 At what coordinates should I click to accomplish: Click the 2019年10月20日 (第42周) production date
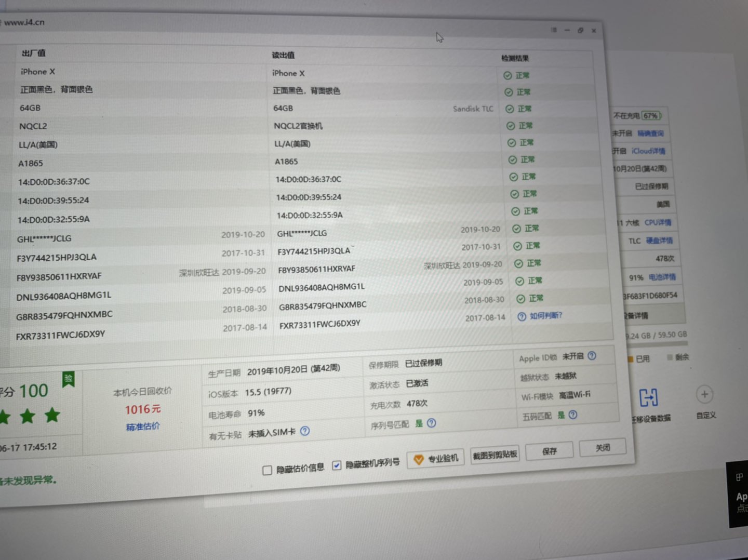pyautogui.click(x=293, y=370)
